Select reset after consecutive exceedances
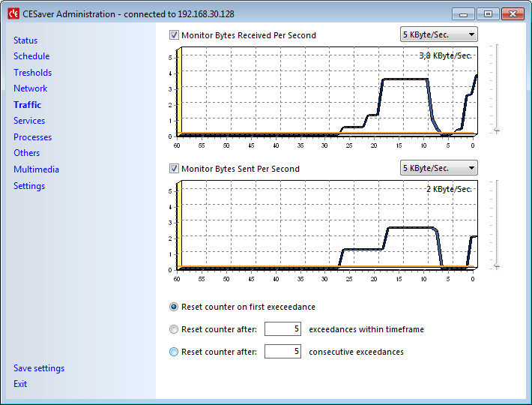 174,352
